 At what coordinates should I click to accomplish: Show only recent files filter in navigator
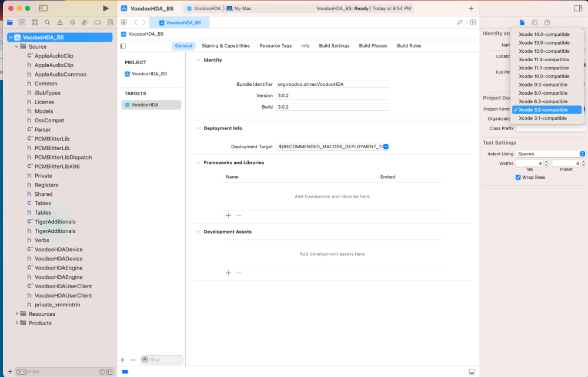point(102,372)
